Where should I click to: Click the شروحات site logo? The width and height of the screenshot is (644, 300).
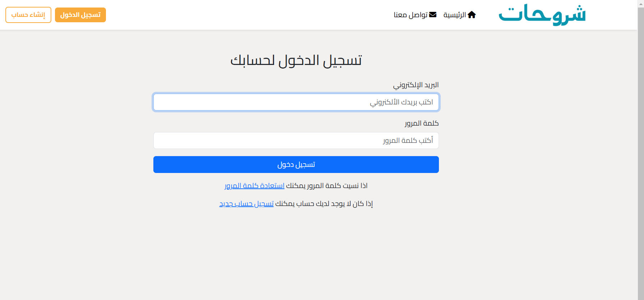542,15
